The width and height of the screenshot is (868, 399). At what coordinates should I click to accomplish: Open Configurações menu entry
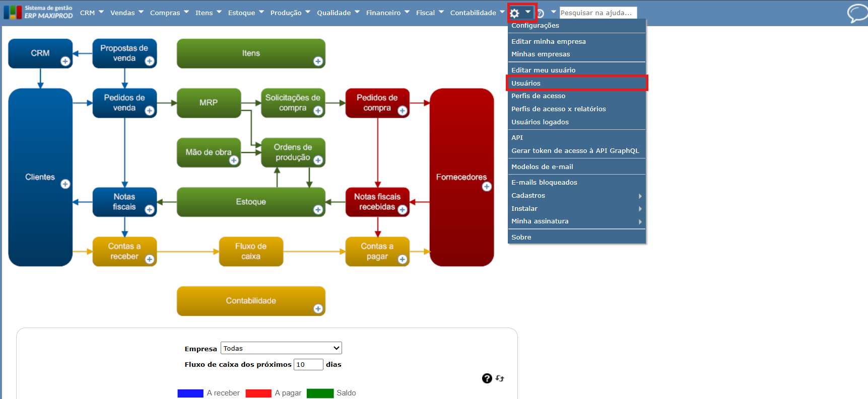coord(576,26)
